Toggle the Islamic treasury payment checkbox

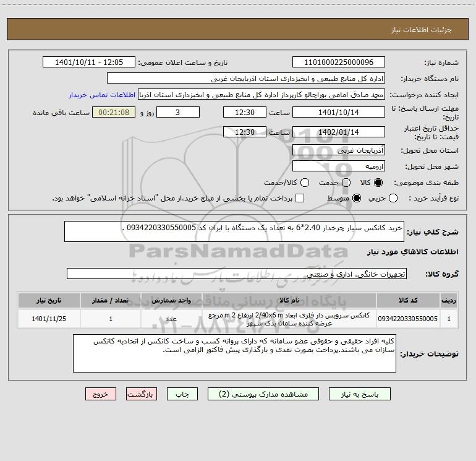click(x=300, y=198)
